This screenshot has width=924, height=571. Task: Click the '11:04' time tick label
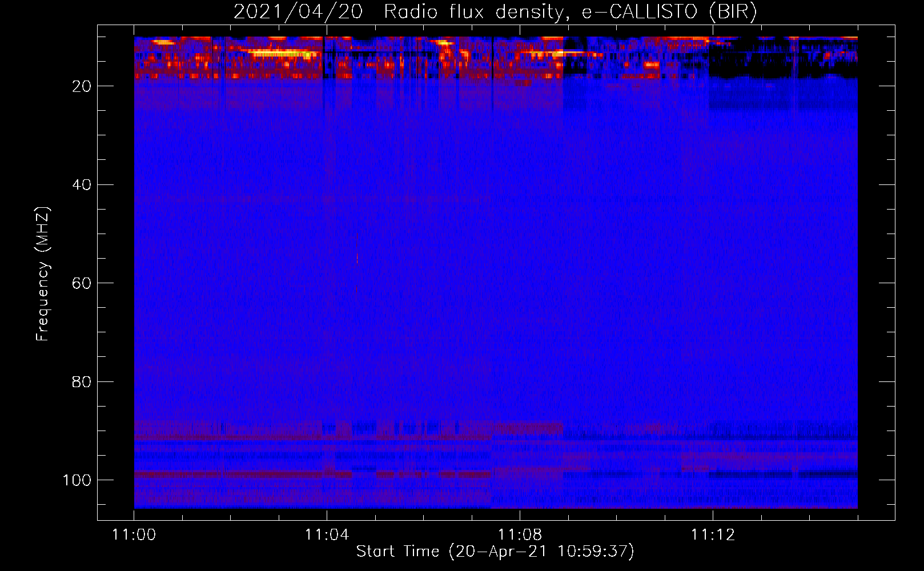click(327, 534)
